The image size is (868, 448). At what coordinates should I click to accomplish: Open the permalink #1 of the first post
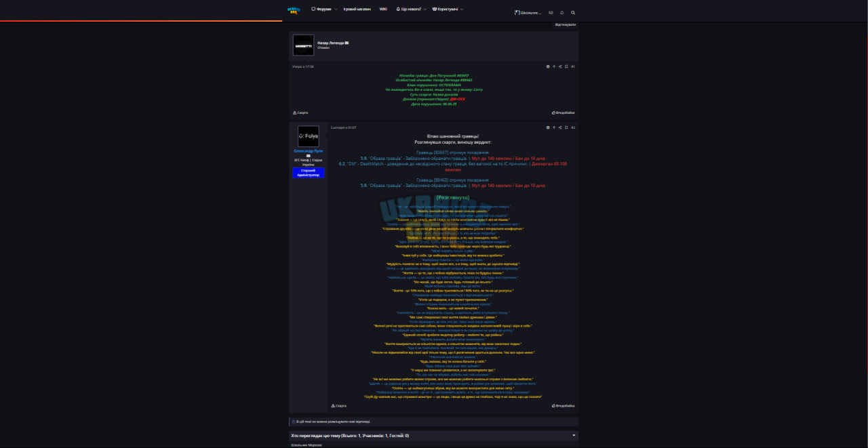pos(573,66)
